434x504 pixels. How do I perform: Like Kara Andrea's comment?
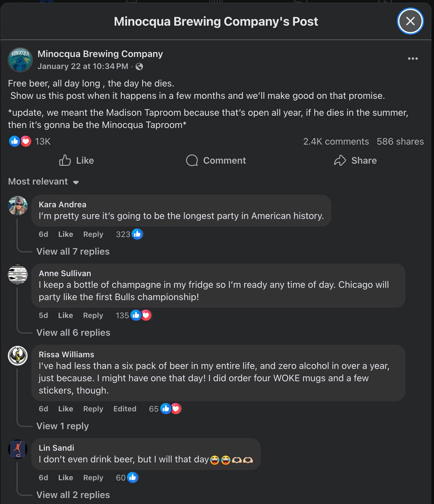(x=65, y=234)
